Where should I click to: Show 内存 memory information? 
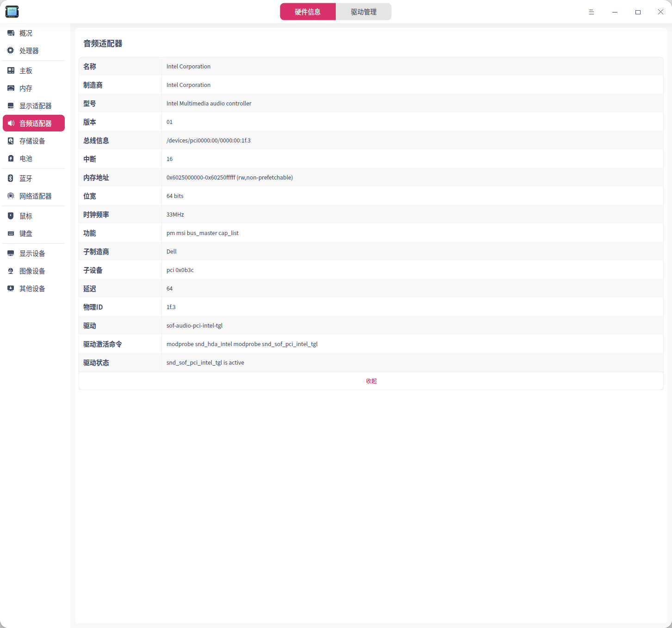coord(34,88)
